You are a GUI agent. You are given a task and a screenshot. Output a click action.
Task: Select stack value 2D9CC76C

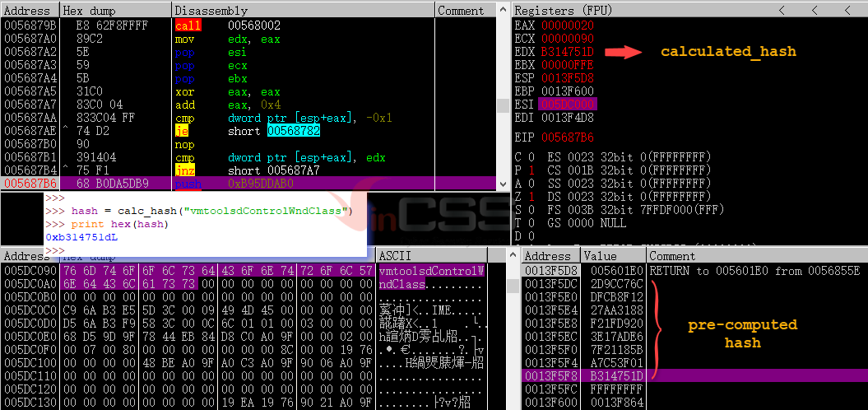tap(616, 284)
